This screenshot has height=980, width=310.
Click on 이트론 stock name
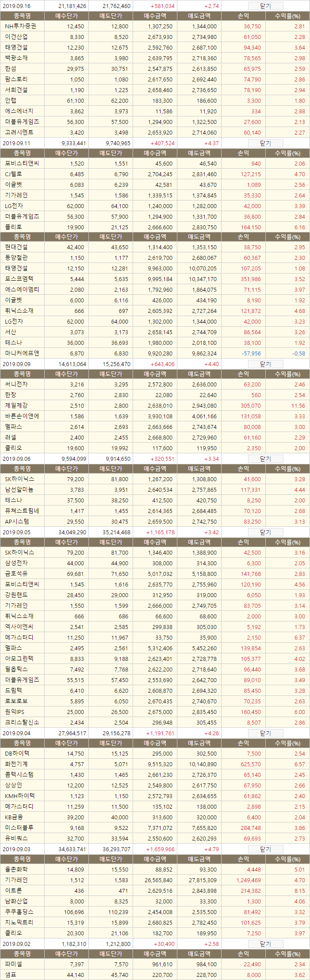[x=13, y=891]
